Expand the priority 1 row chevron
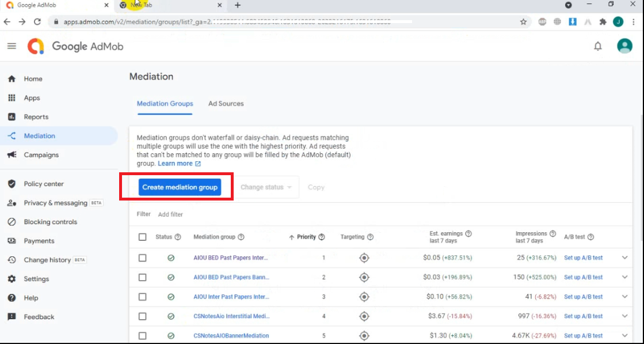 coord(624,258)
